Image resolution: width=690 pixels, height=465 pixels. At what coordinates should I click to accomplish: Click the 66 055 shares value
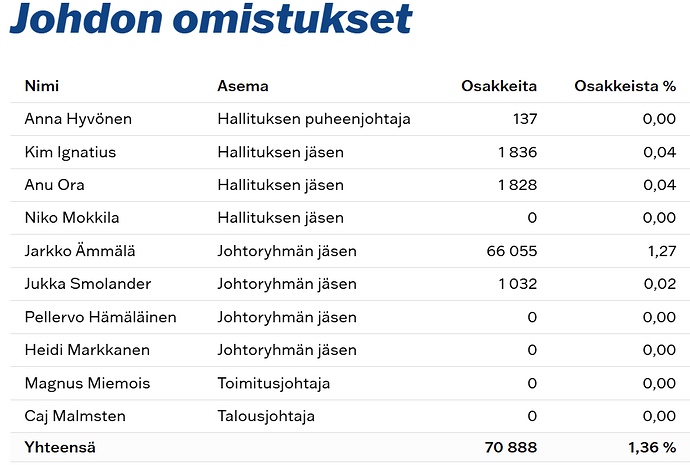[x=512, y=251]
